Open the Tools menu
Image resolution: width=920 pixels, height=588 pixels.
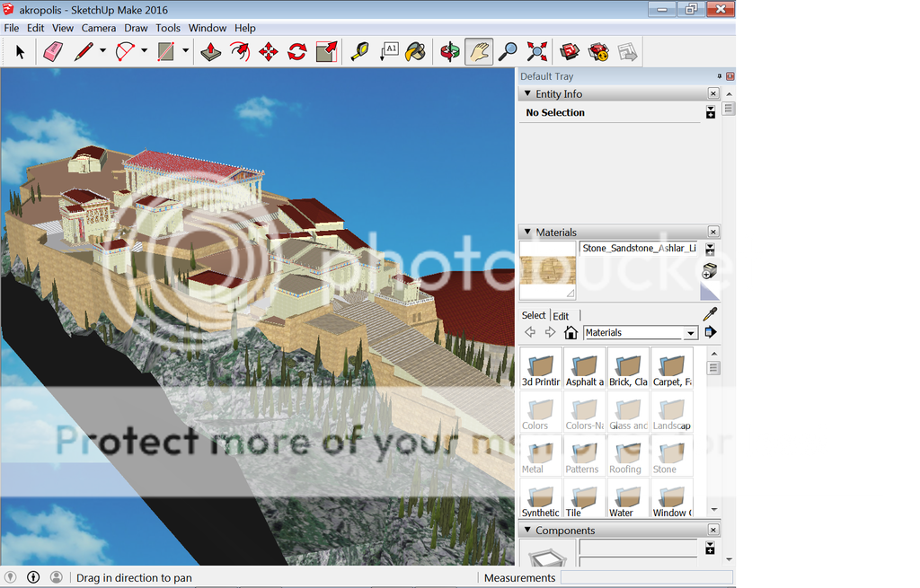(x=168, y=28)
